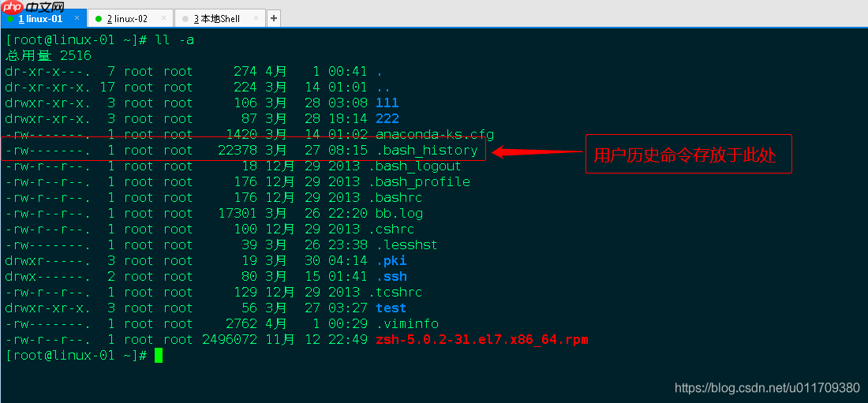Click the green status dot on linux-01 tab
The height and width of the screenshot is (403, 868).
[10, 19]
